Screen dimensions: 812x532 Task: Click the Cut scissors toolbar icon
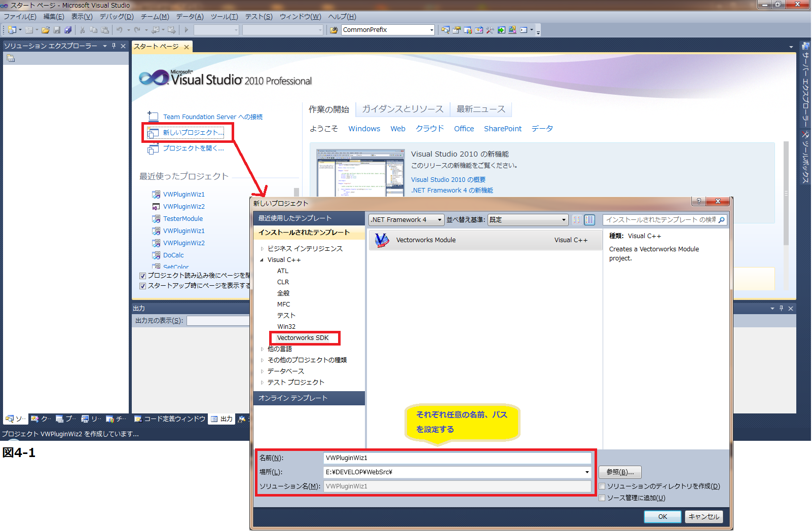pos(83,30)
